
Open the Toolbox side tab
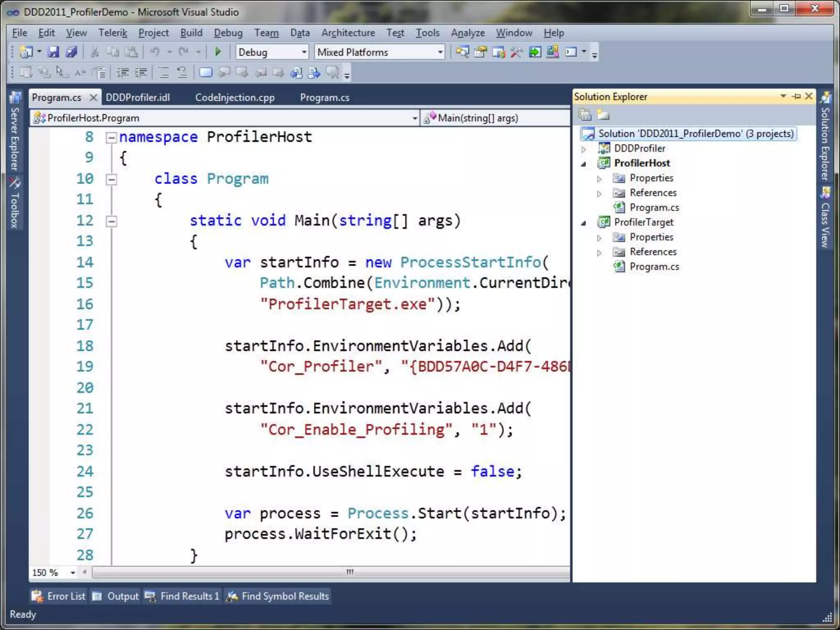click(x=15, y=202)
